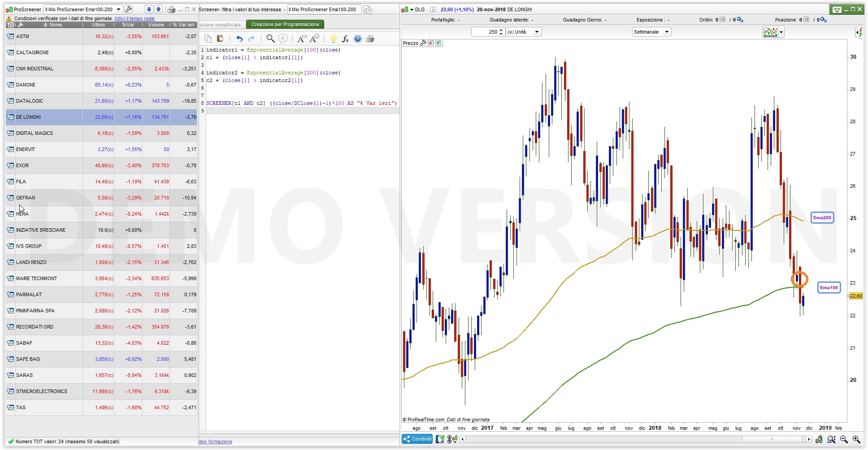This screenshot has width=868, height=450.
Task: Click the current price tag 22,60
Action: pyautogui.click(x=856, y=296)
